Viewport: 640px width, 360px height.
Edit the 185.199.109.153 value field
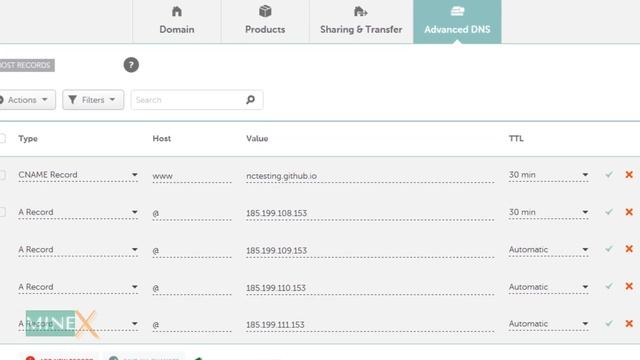coord(370,250)
